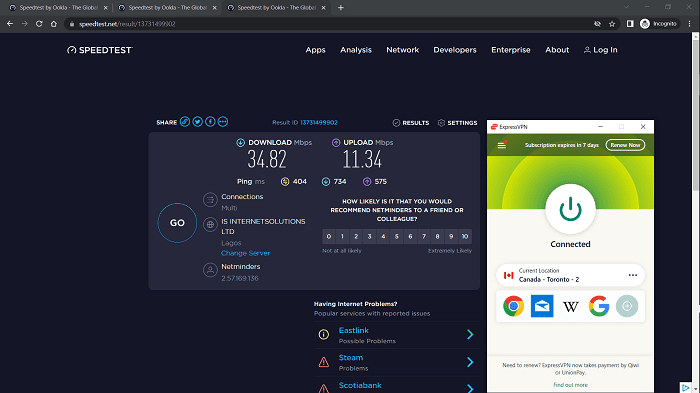The width and height of the screenshot is (700, 393).
Task: Share result on Facebook
Action: (210, 122)
